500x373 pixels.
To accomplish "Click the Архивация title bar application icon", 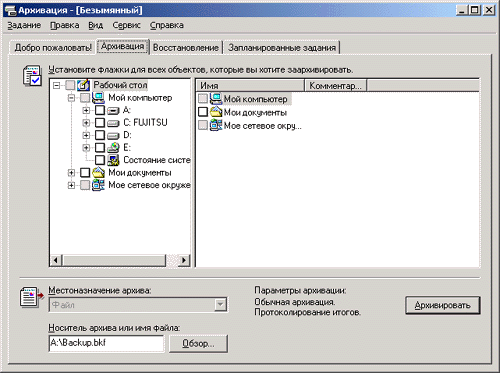I will pyautogui.click(x=10, y=10).
